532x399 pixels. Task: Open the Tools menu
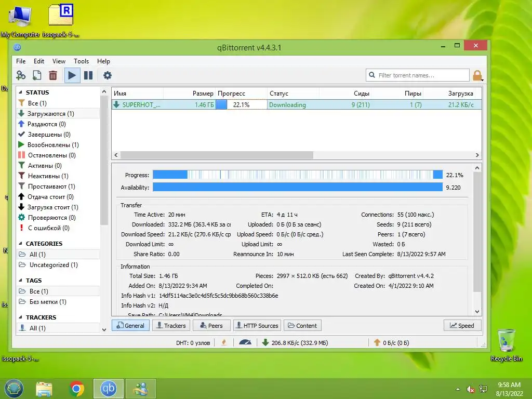tap(81, 61)
